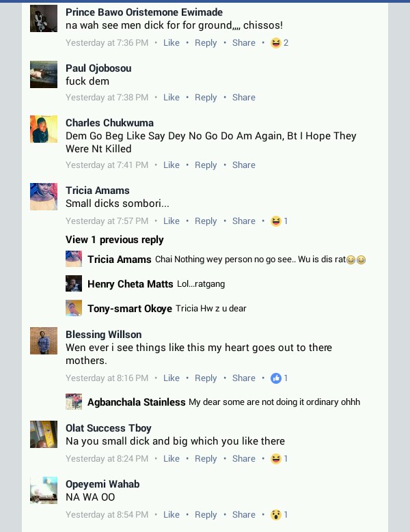The image size is (410, 532).
Task: Open timestamp Yesterday at 8:16 PM
Action: pyautogui.click(x=107, y=378)
